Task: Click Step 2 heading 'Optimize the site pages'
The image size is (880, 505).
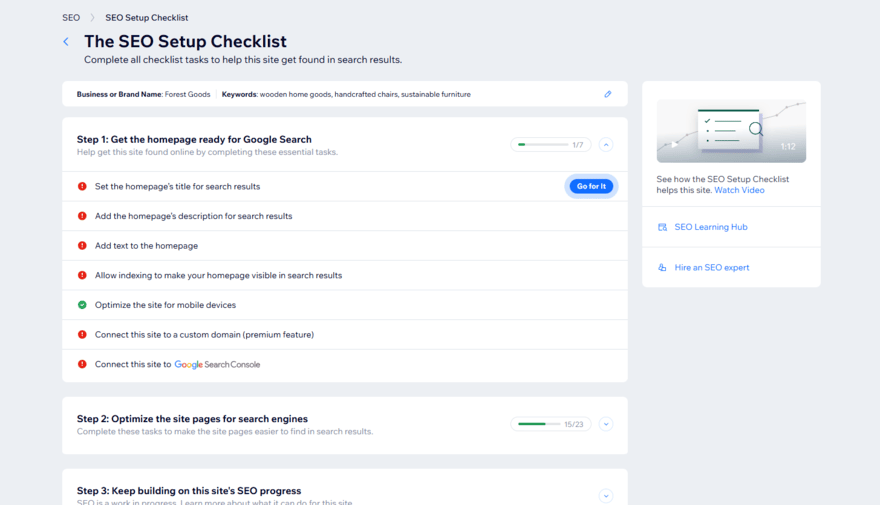Action: point(192,419)
